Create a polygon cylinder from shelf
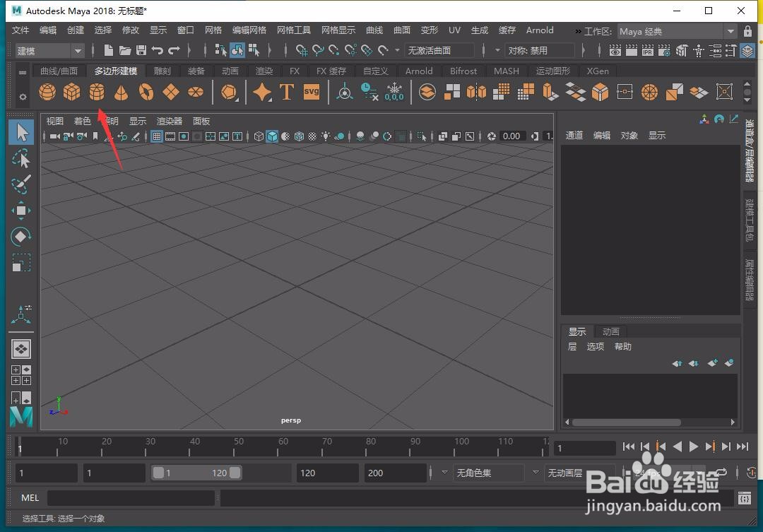The width and height of the screenshot is (763, 532). 96,92
